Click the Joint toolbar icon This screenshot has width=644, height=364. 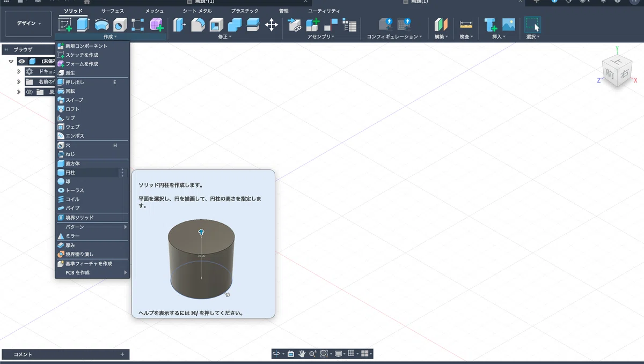[331, 25]
